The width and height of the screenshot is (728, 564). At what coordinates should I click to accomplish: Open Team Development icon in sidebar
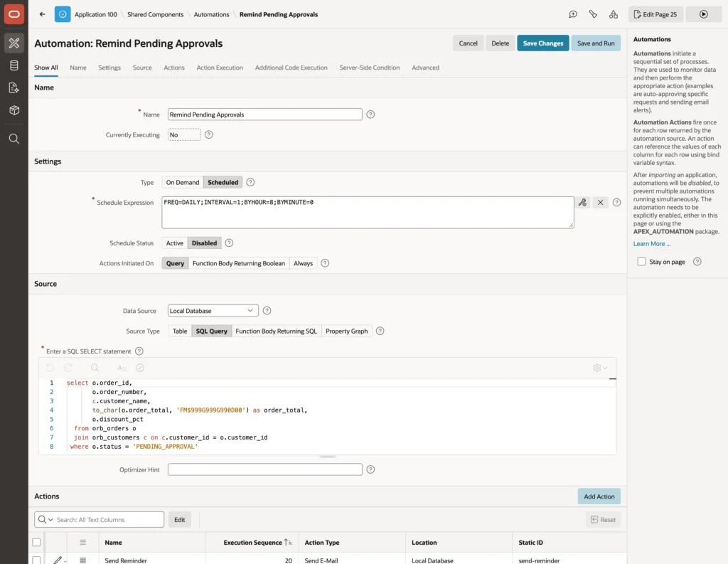[14, 87]
